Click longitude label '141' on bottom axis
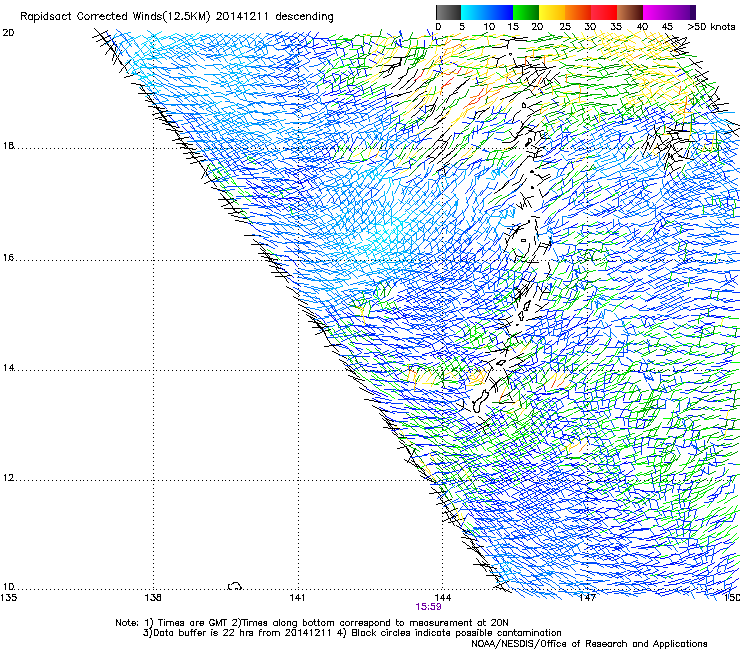The width and height of the screenshot is (740, 650). (297, 598)
